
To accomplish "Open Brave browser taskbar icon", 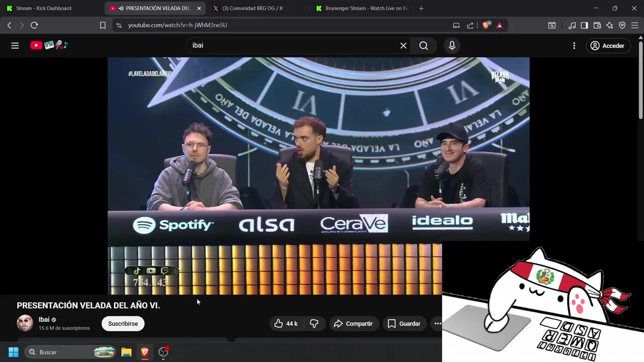I will point(145,352).
